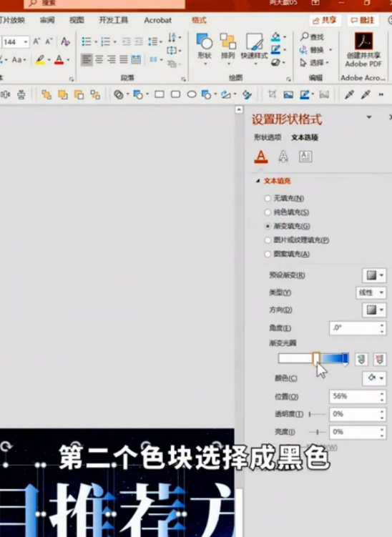The width and height of the screenshot is (392, 537).
Task: Click the right align icon
Action: point(112,59)
